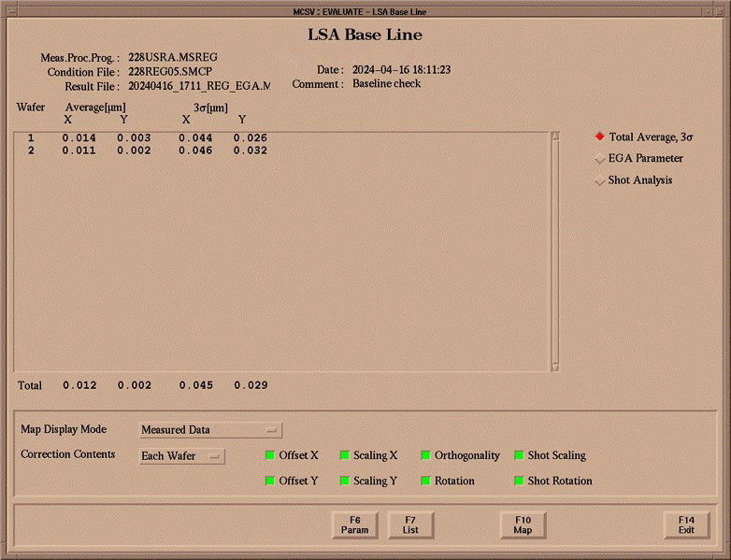731x560 pixels.
Task: Click the scroll down arrow of the wafer list
Action: 554,367
